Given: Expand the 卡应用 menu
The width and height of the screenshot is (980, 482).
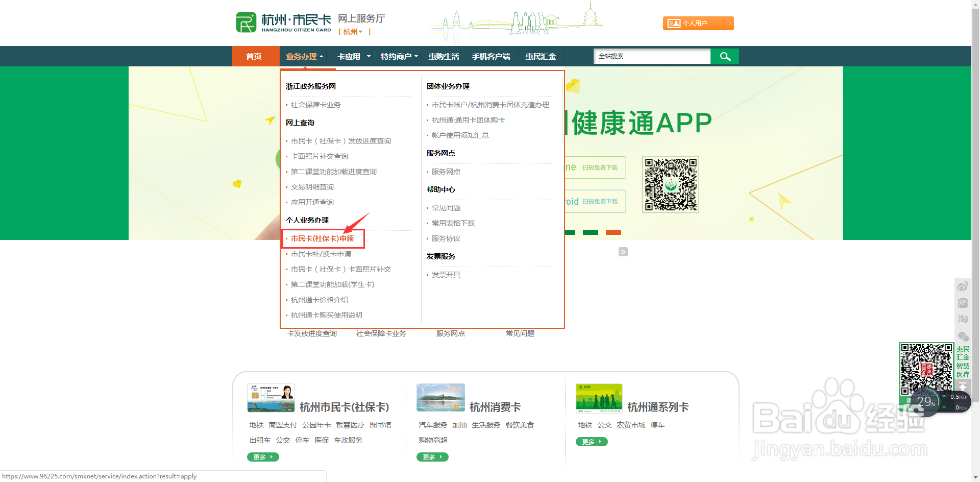Looking at the screenshot, I should [x=354, y=57].
